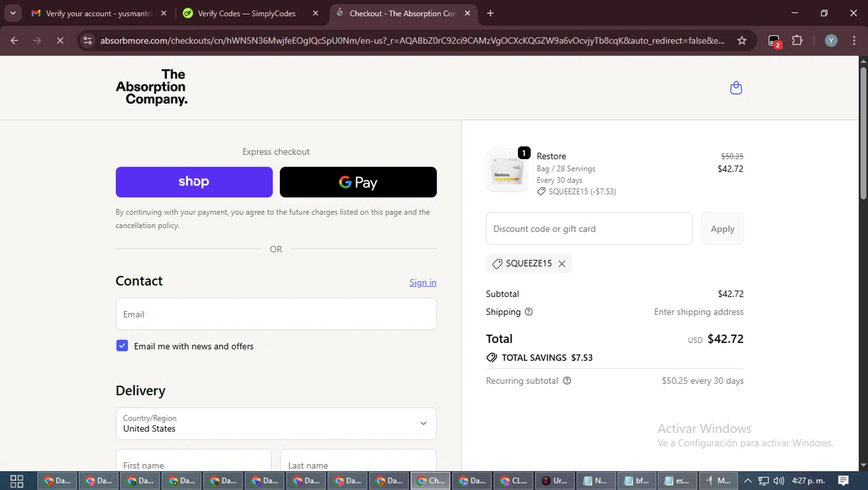Pay with Google Pay

pyautogui.click(x=358, y=182)
